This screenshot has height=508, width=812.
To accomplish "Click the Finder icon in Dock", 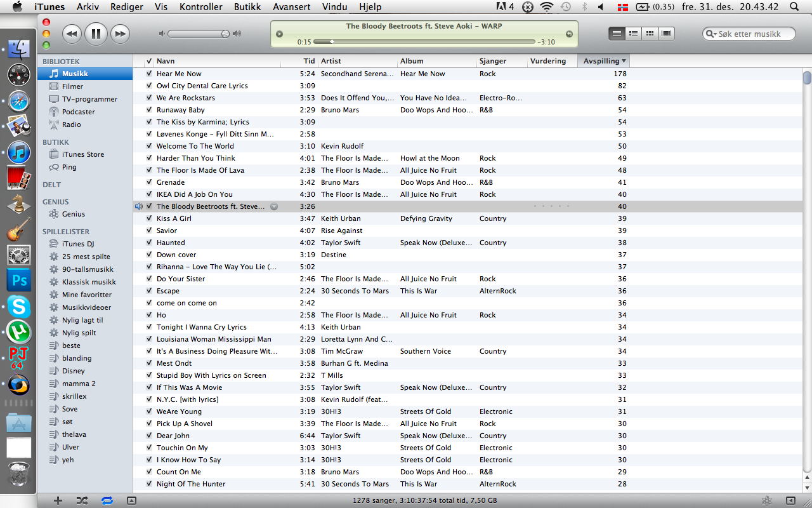I will (x=19, y=49).
